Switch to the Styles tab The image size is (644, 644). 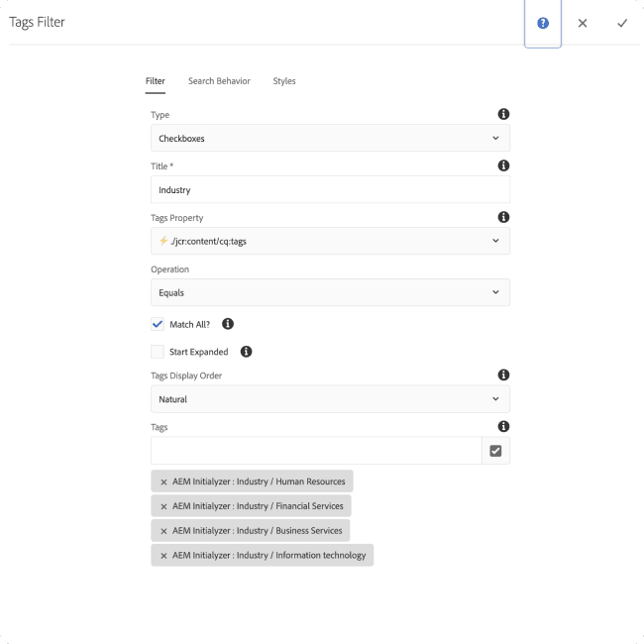click(284, 81)
